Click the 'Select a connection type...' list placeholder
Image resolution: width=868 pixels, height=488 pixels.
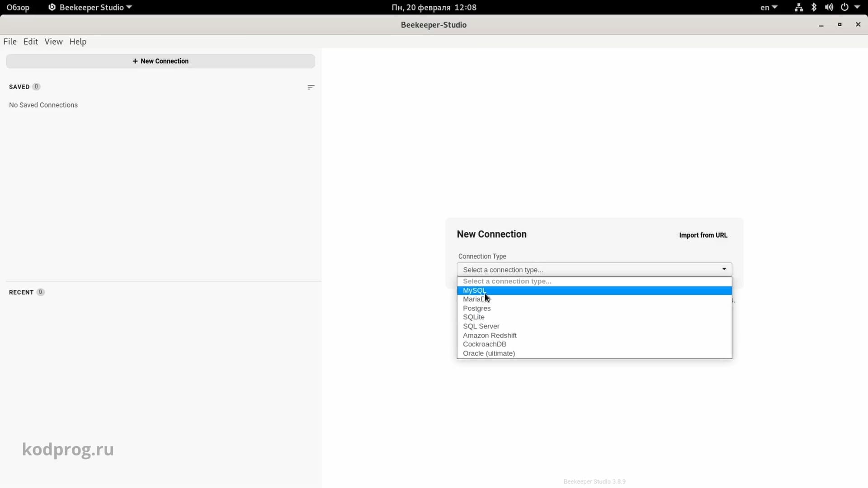[x=594, y=281]
